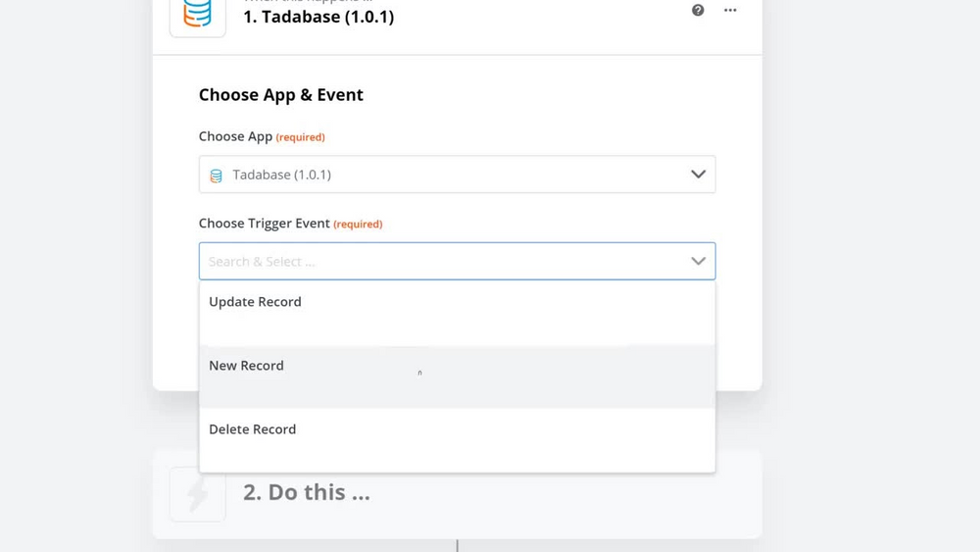
Task: Choose the New Record trigger option
Action: point(457,376)
